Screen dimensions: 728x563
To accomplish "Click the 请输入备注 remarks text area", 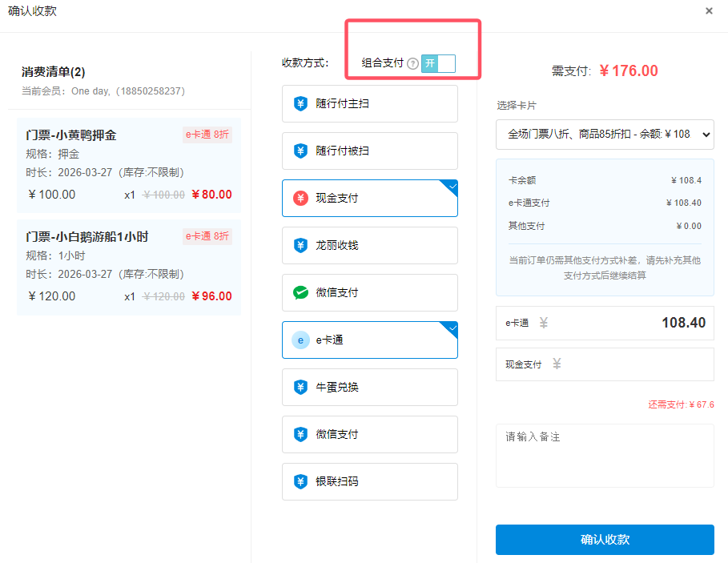I will point(604,455).
